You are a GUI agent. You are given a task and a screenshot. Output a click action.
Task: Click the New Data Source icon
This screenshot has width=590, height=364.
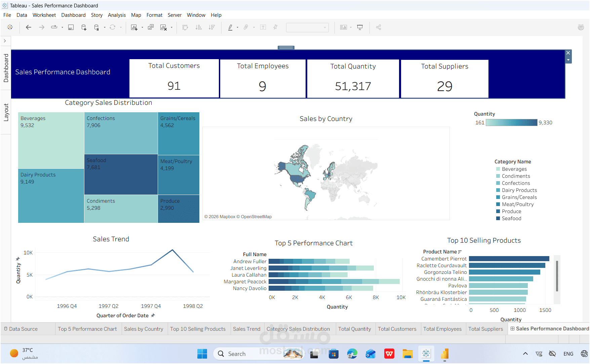(84, 27)
